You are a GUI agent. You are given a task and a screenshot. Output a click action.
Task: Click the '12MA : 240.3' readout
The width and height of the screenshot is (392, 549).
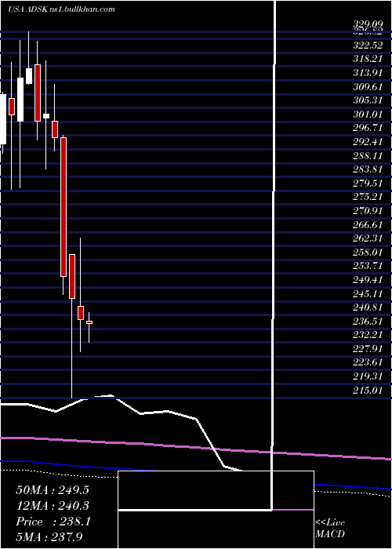tap(53, 505)
